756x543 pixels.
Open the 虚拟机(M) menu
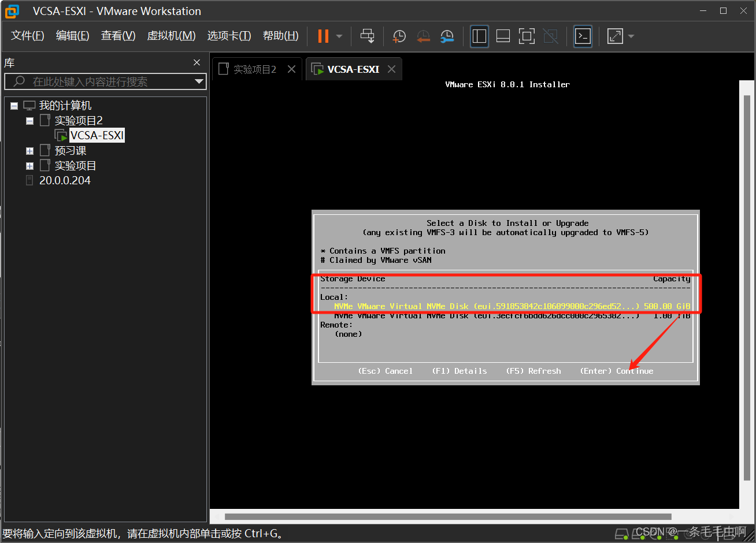tap(172, 36)
